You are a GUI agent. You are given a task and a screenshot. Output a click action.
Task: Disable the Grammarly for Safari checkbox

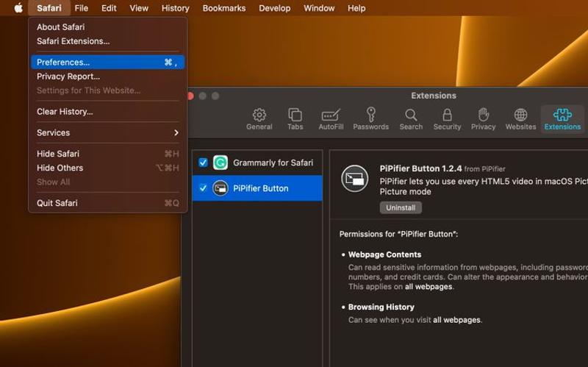pos(203,163)
